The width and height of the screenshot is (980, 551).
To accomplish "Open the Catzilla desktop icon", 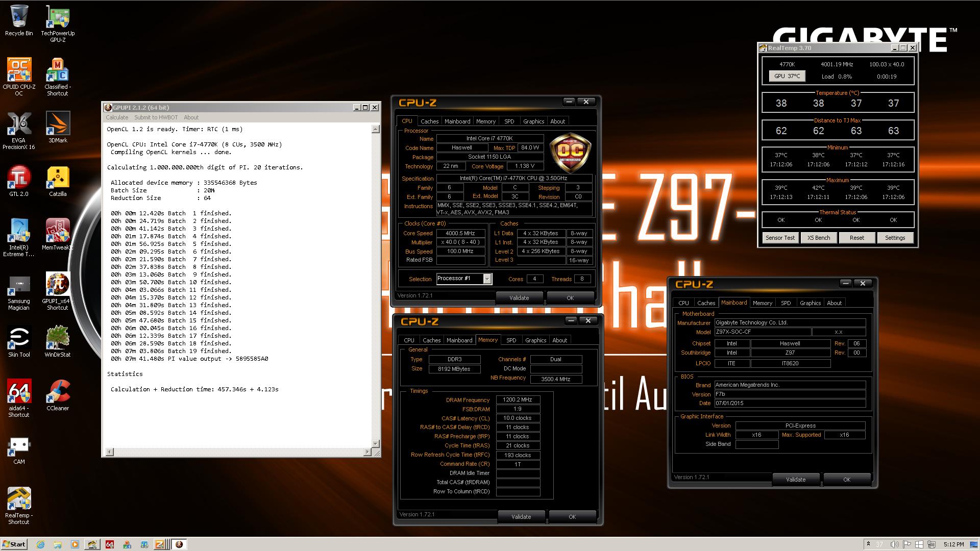I will [58, 181].
